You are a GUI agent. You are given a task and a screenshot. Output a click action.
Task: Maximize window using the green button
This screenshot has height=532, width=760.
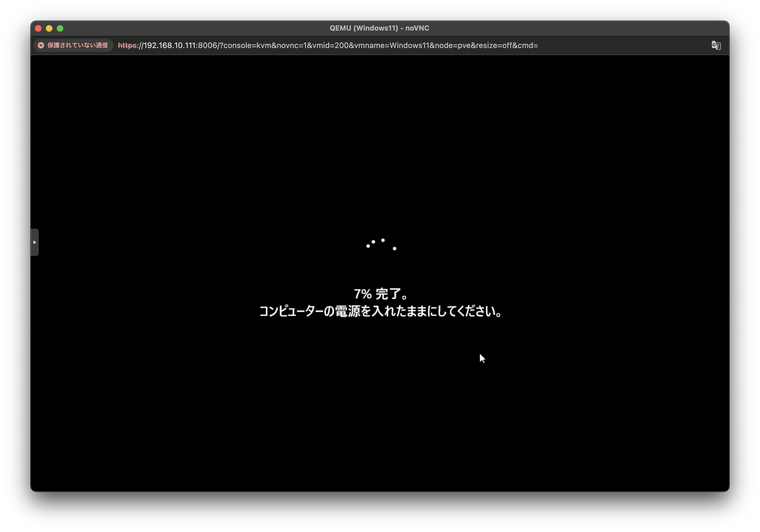point(60,28)
